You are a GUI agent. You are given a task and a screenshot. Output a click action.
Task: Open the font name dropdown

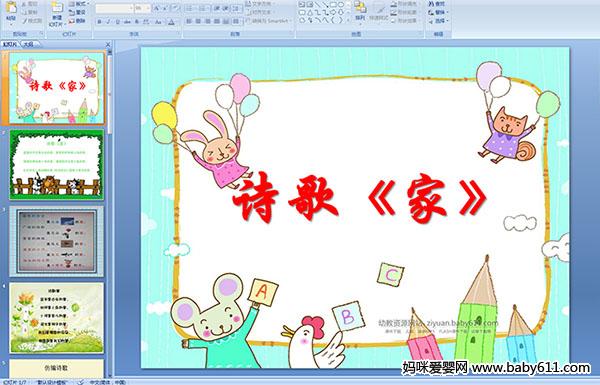(115, 8)
